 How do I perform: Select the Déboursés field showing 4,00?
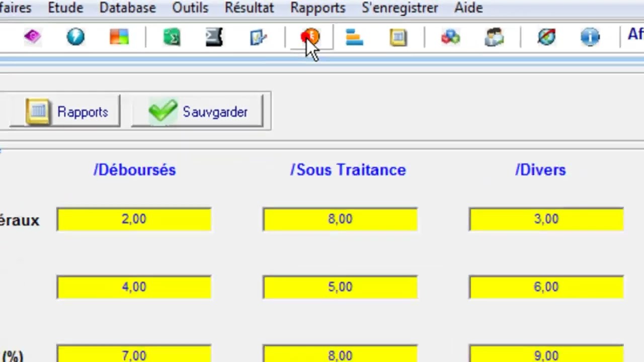pos(134,287)
